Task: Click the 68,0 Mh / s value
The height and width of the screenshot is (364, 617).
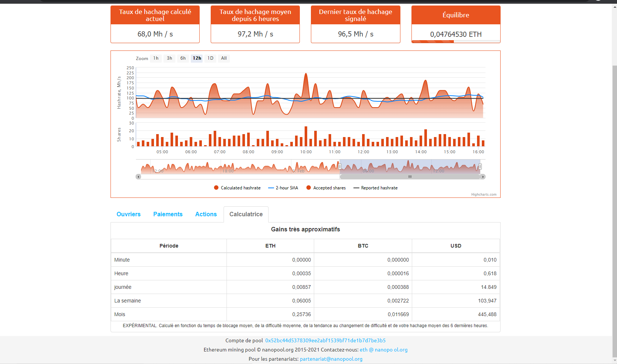Action: click(155, 34)
